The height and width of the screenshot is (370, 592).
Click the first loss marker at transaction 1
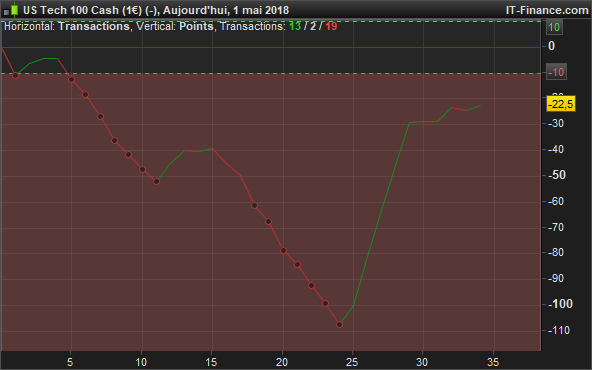coord(15,76)
